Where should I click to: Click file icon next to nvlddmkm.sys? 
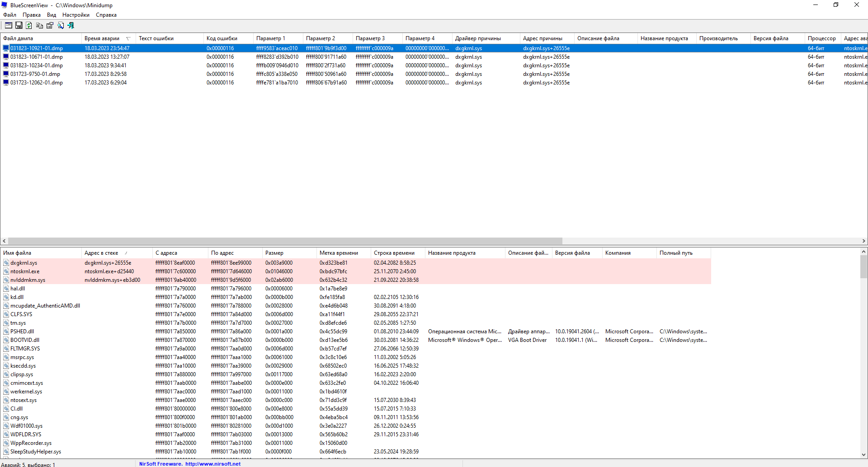pos(6,280)
